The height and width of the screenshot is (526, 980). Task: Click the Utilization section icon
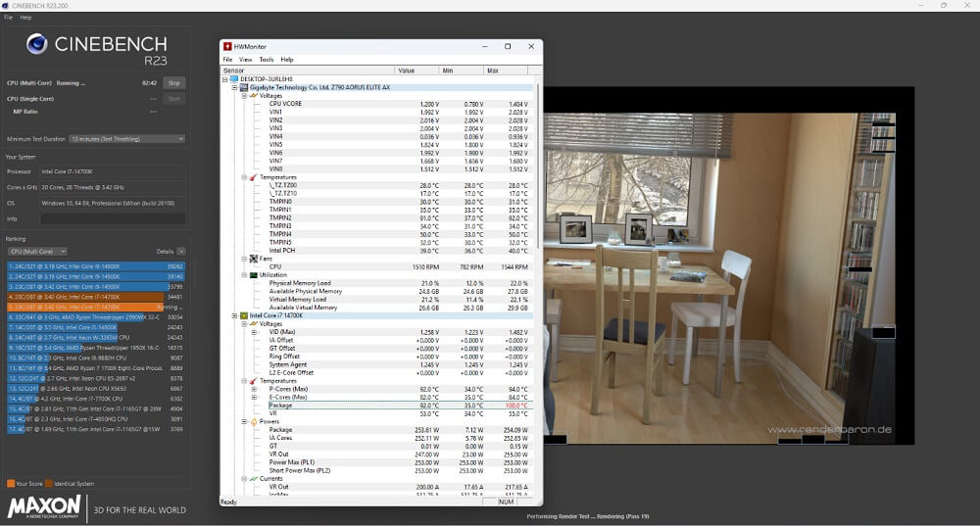(x=254, y=275)
